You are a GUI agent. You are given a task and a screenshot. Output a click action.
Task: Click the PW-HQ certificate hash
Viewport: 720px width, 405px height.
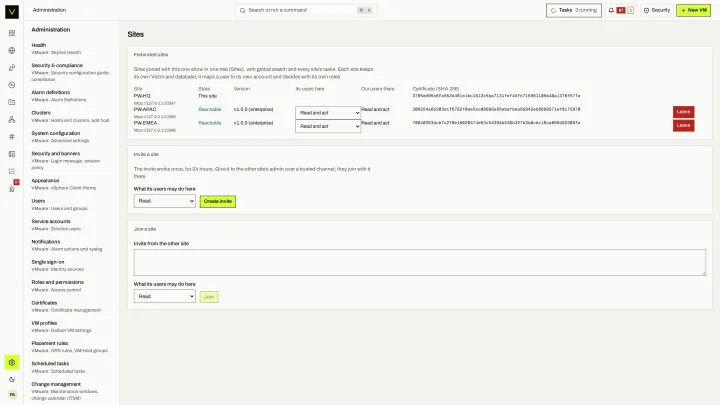click(x=496, y=96)
